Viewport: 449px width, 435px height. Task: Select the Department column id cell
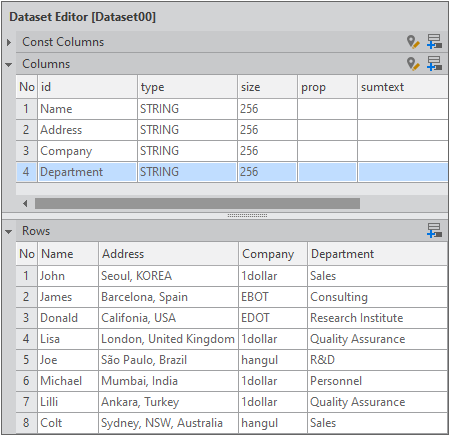[x=87, y=172]
